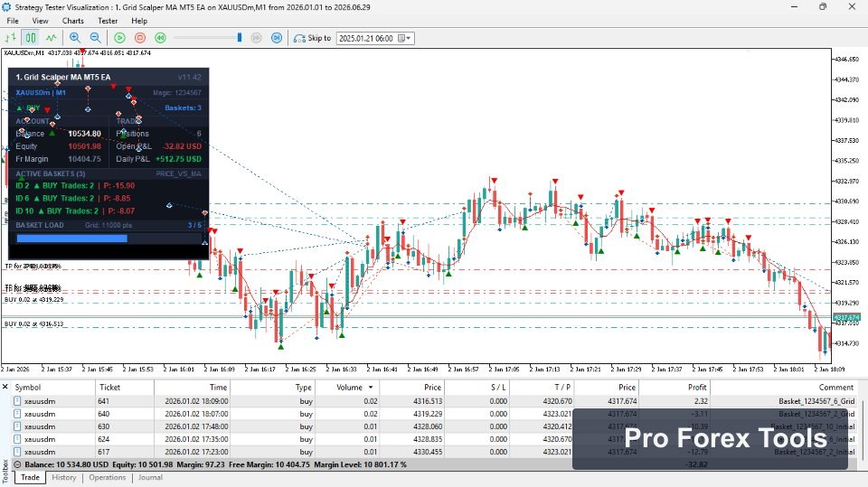Open the File menu

pos(12,21)
